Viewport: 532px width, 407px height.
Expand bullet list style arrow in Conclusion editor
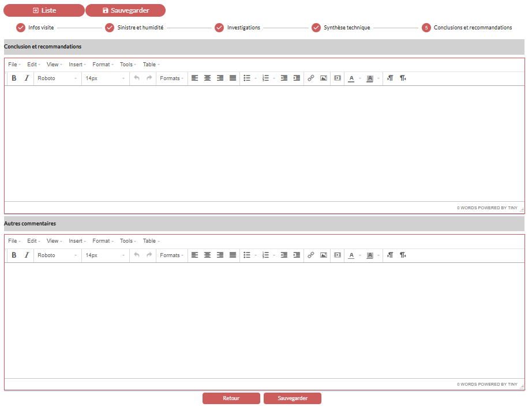(x=256, y=78)
